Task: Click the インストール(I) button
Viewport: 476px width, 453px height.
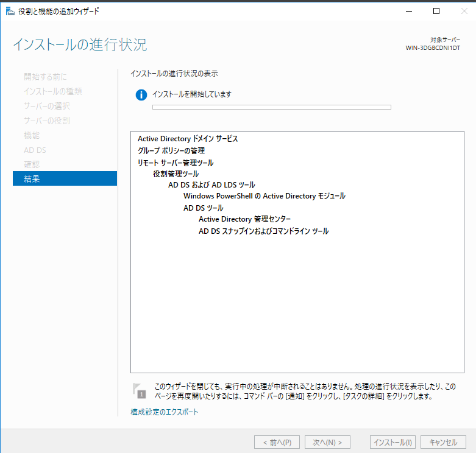Action: tap(393, 443)
